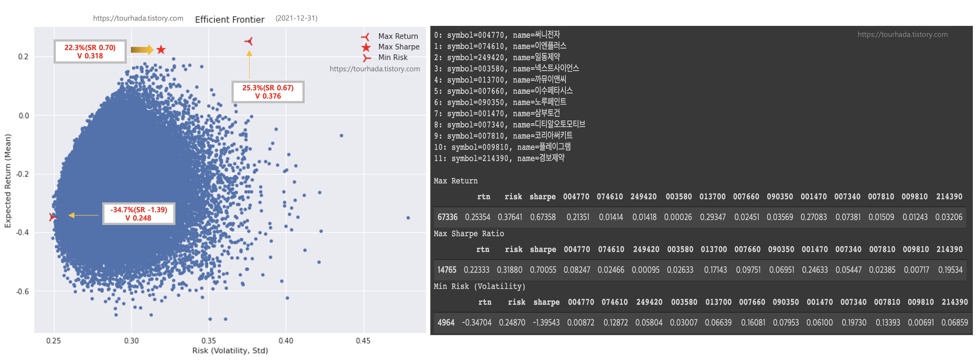Click the Min Risk legend icon
The image size is (980, 364).
click(366, 58)
